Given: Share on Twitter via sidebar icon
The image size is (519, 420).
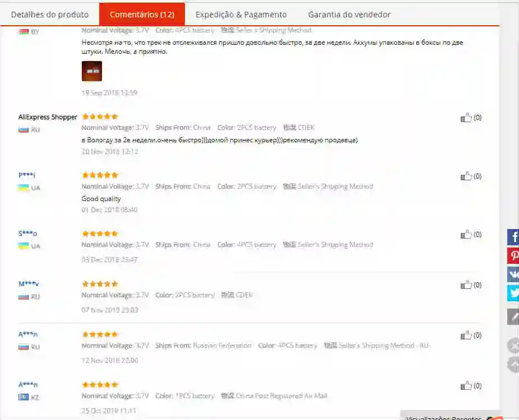Looking at the screenshot, I should click(x=513, y=293).
